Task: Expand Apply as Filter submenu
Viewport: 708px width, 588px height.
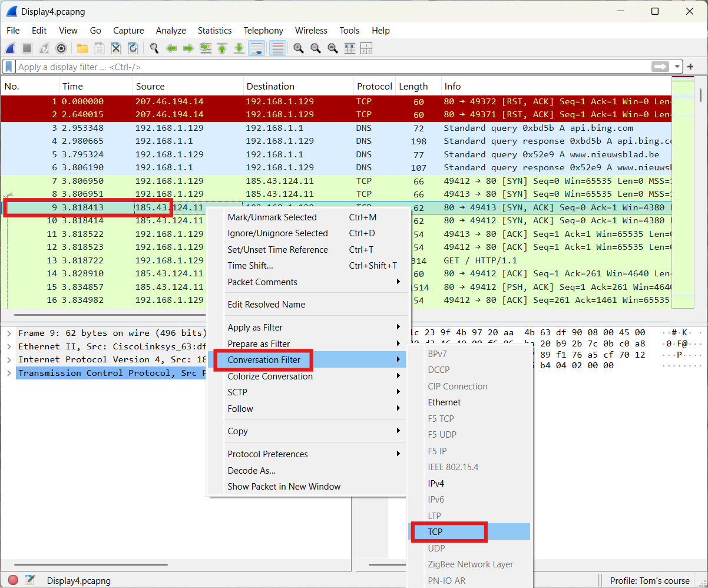Action: [x=306, y=328]
